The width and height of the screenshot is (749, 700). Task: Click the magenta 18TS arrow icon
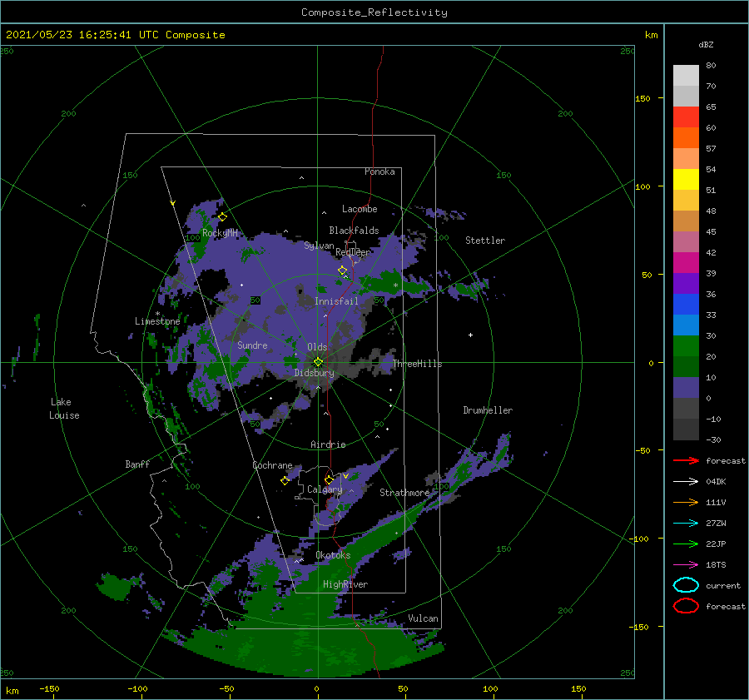(686, 565)
